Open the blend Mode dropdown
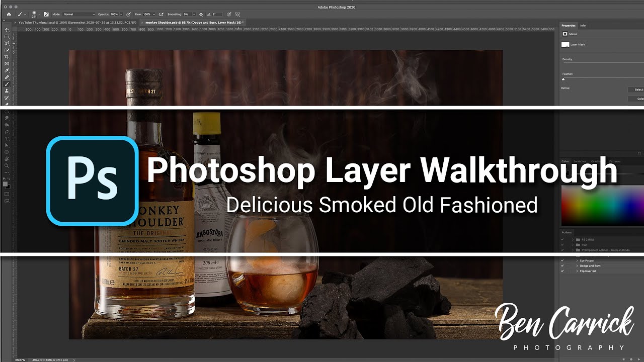The width and height of the screenshot is (644, 362). pos(78,15)
